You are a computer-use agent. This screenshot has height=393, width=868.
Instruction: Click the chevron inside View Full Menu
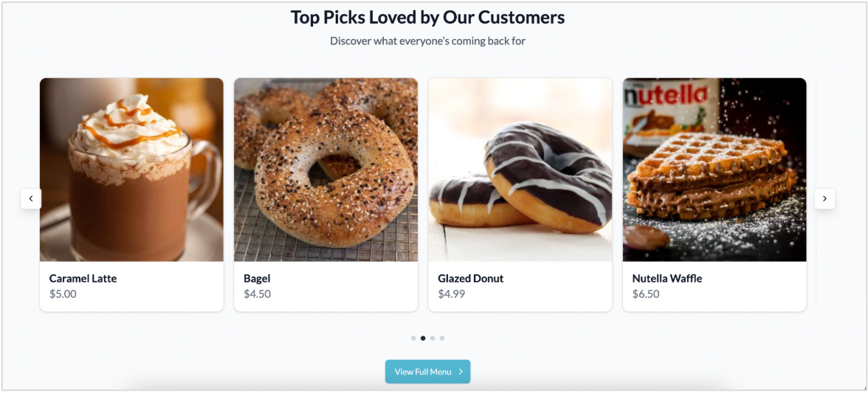[x=461, y=372]
